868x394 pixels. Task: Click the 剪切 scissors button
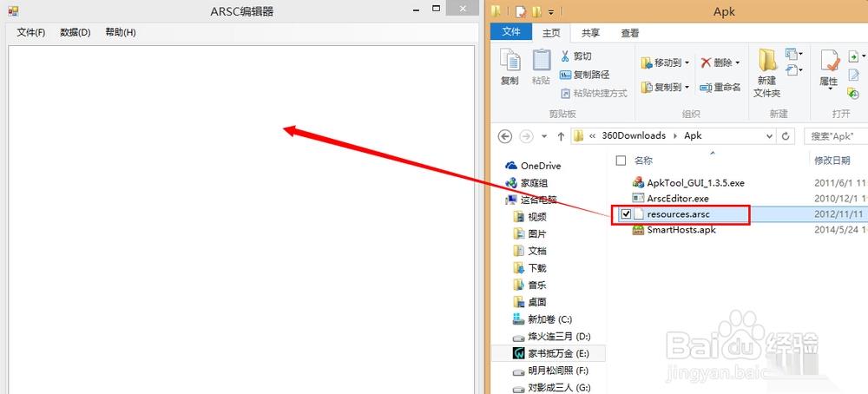[576, 56]
